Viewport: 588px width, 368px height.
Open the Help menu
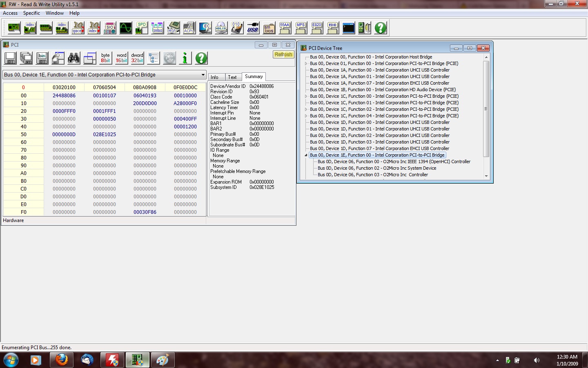[74, 13]
